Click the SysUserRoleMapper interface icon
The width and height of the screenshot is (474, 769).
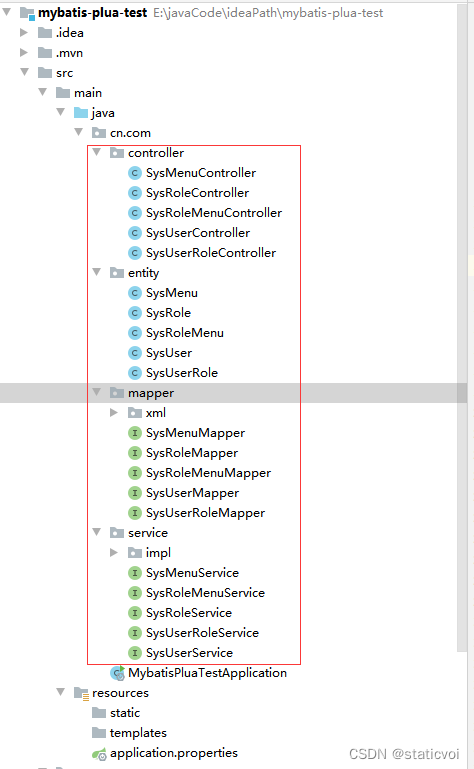[x=134, y=513]
